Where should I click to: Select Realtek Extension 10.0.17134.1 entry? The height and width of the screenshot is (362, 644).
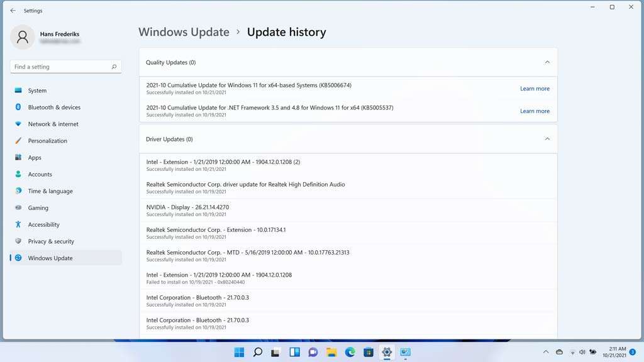(348, 233)
